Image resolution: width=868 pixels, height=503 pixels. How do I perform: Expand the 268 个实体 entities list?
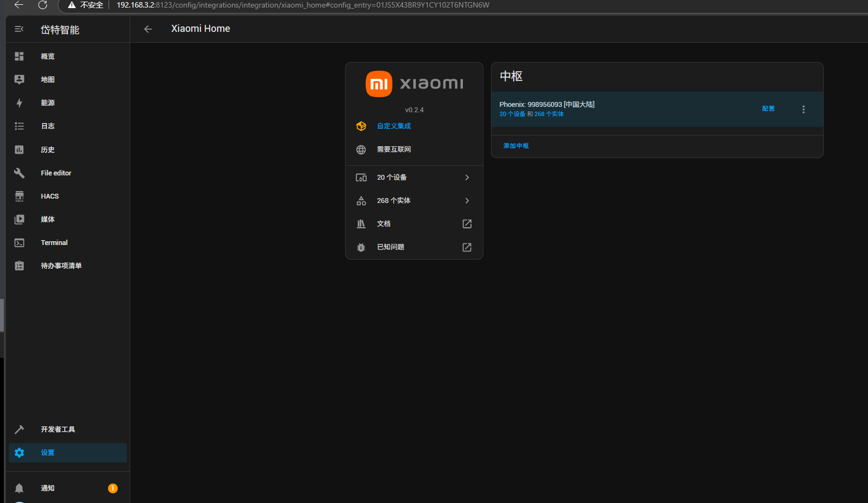coord(414,201)
